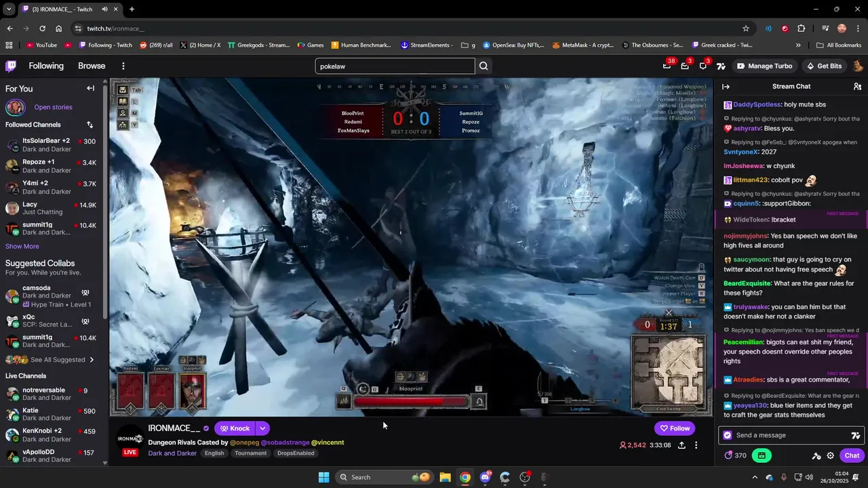The width and height of the screenshot is (868, 488).
Task: Open stream options three-dot menu
Action: pos(696,445)
